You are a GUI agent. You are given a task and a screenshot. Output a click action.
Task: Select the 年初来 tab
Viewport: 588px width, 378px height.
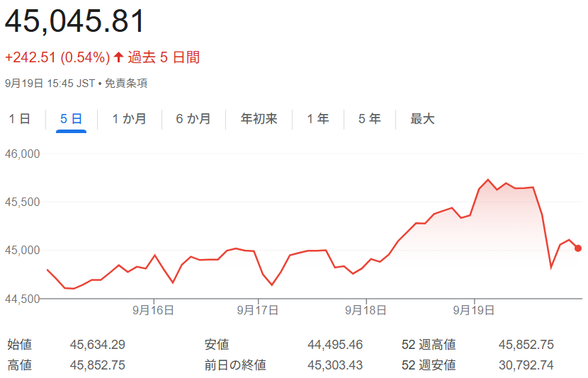tap(259, 119)
